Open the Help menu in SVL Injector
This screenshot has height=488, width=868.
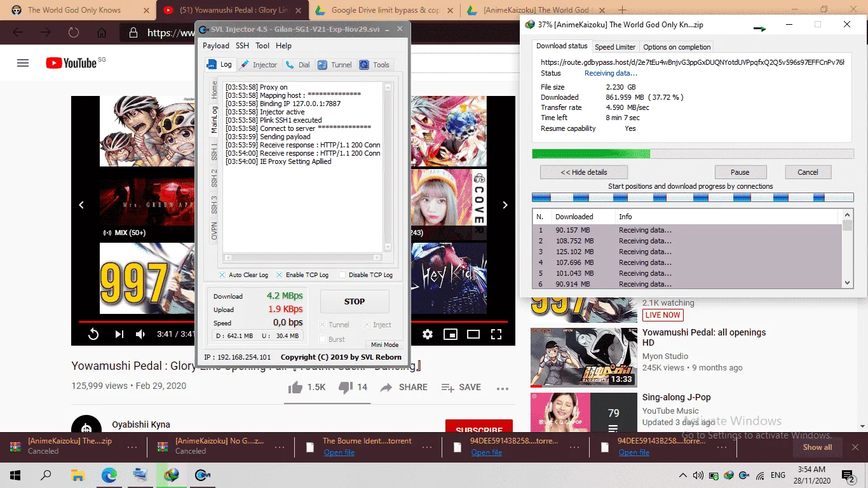283,46
